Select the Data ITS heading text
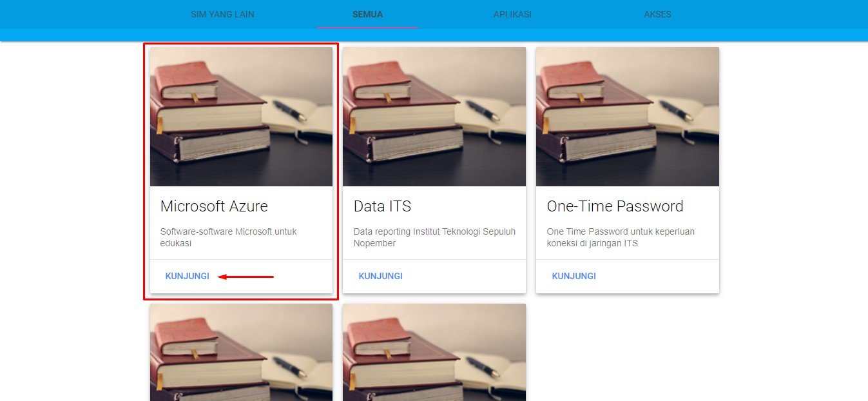Viewport: 868px width, 401px height. (382, 206)
